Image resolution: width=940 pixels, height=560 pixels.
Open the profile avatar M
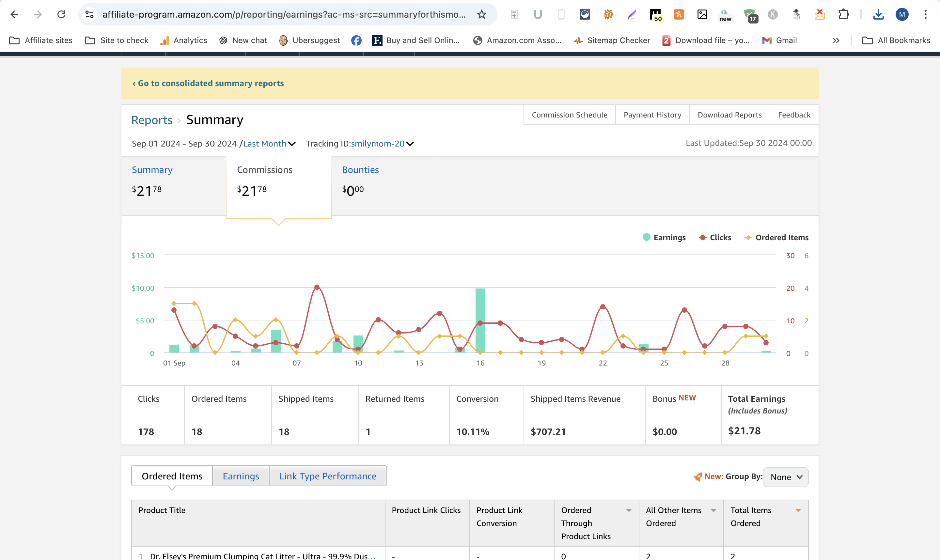(902, 14)
